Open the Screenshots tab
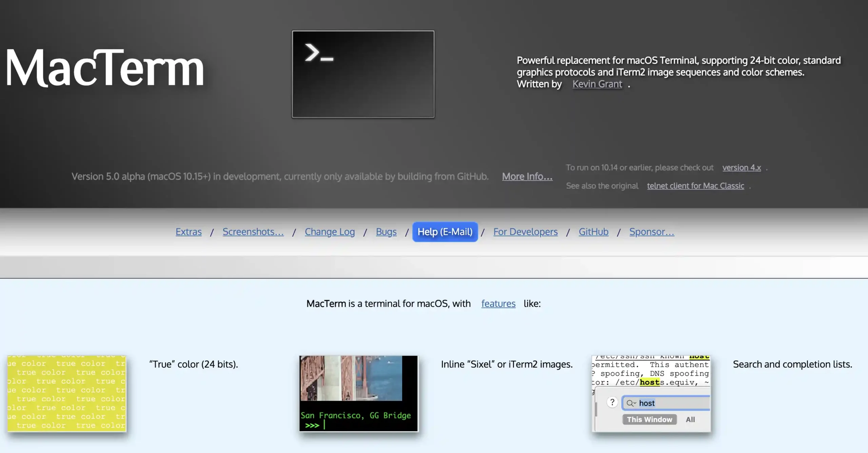Viewport: 868px width, 453px height. (x=253, y=231)
